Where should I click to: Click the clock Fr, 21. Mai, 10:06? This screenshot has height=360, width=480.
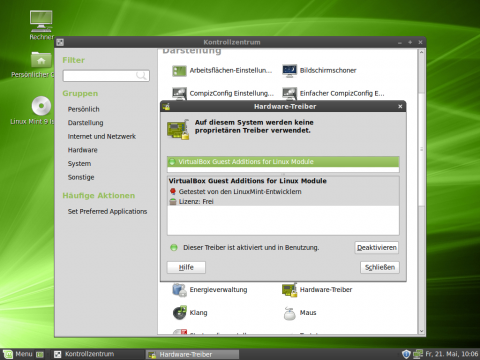452,354
